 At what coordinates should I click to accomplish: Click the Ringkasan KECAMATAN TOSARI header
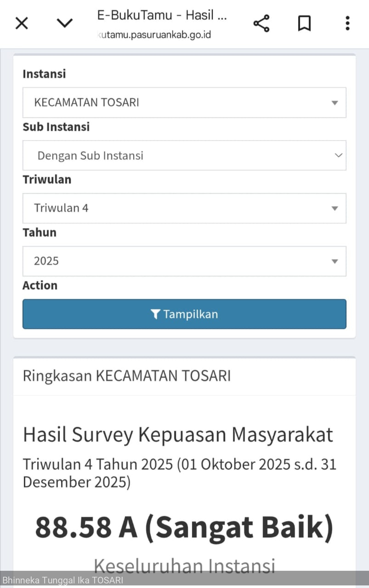[x=127, y=376]
